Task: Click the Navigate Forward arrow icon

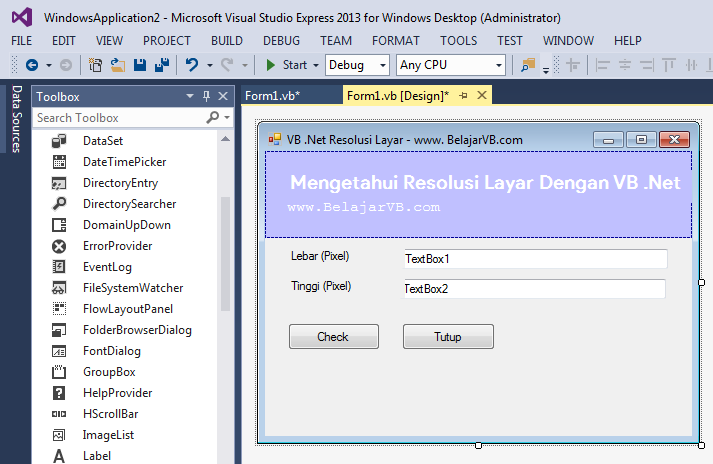Action: point(66,65)
